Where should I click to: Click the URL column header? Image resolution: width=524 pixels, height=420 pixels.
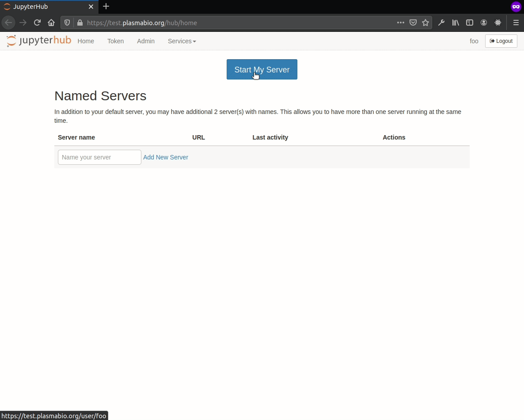coord(198,137)
